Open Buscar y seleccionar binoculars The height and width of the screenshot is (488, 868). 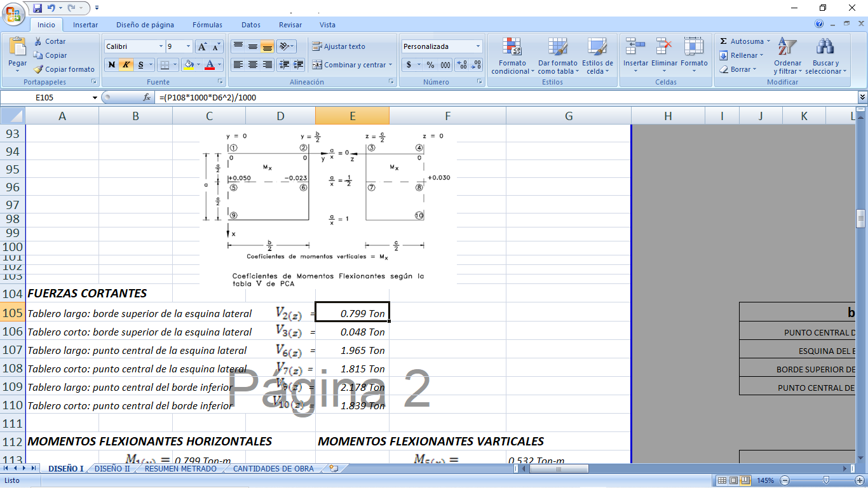coord(825,56)
